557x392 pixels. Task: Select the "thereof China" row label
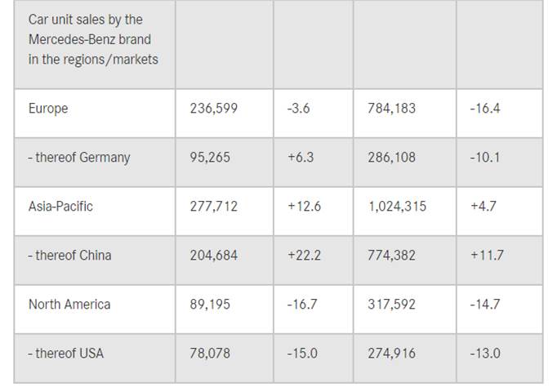[69, 256]
